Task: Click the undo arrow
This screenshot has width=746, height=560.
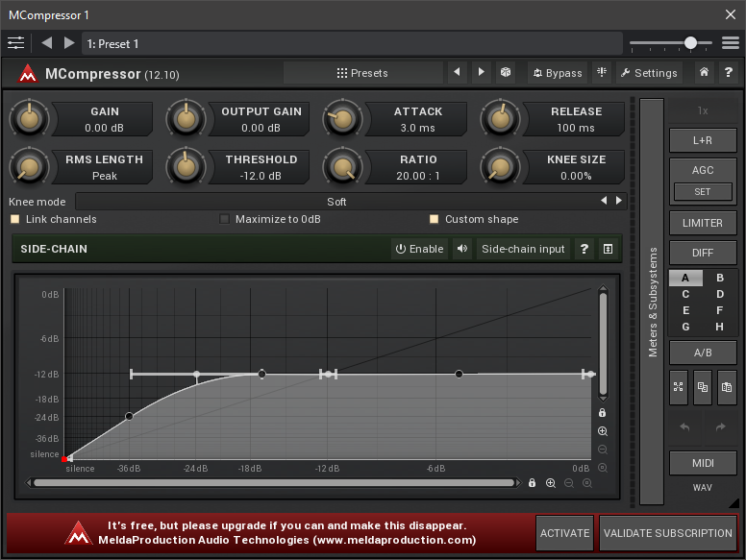Action: click(684, 426)
